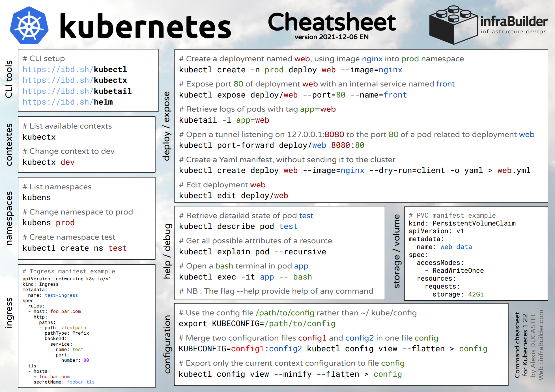Image resolution: width=555 pixels, height=392 pixels.
Task: Open the ibd.sh/kubectl link
Action: pyautogui.click(x=75, y=70)
